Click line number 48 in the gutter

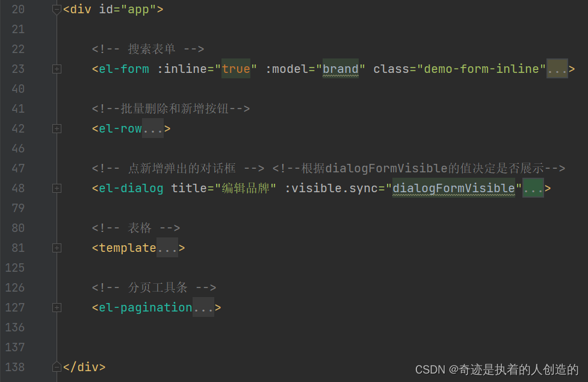pyautogui.click(x=18, y=189)
